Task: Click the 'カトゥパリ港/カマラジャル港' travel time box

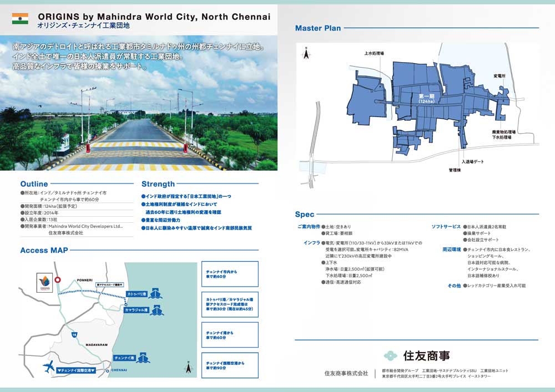Action: 230,304
